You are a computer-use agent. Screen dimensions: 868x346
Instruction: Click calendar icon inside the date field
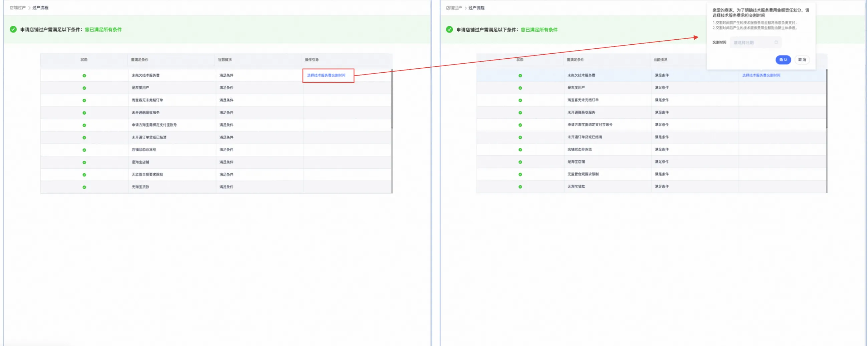tap(776, 42)
